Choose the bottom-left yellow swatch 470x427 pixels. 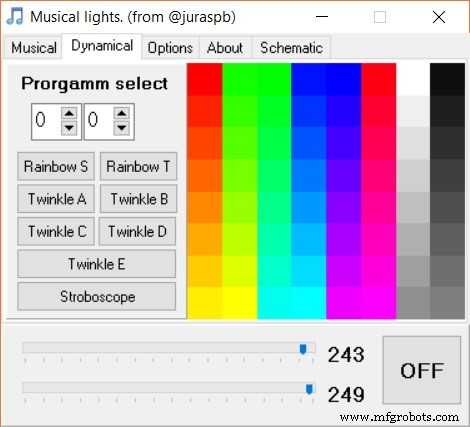pyautogui.click(x=205, y=303)
